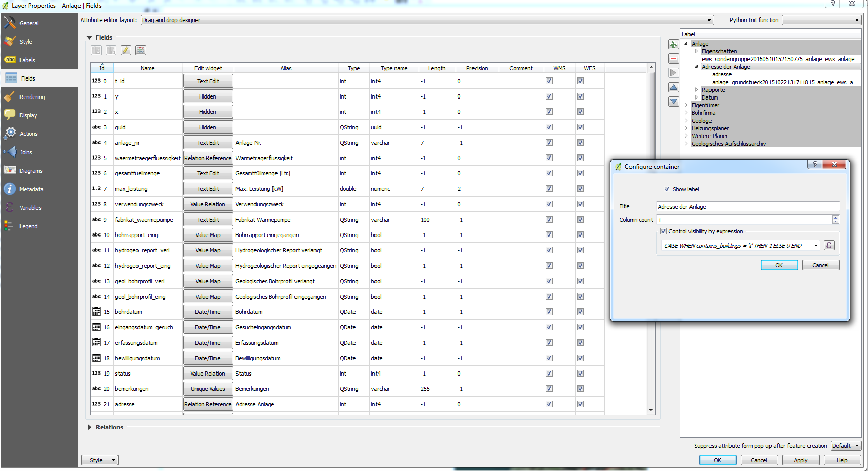The width and height of the screenshot is (868, 471).
Task: Click the dialog help question mark icon
Action: (815, 164)
